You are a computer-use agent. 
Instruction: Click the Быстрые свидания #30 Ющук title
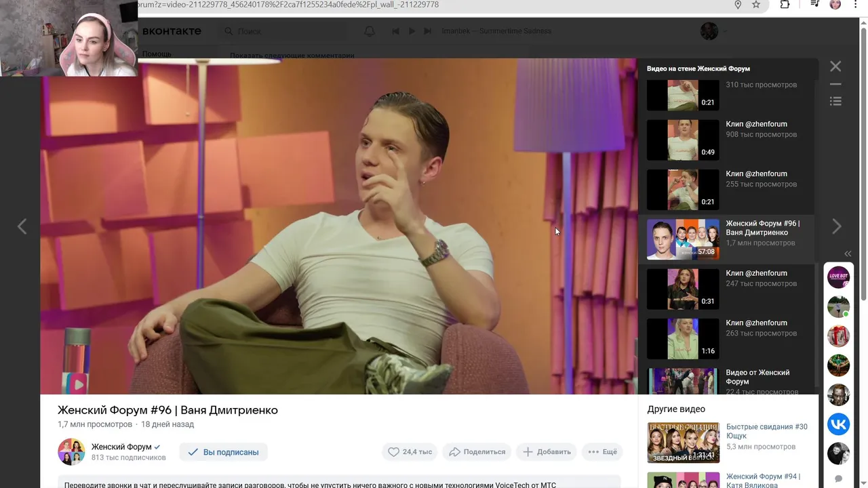(767, 432)
